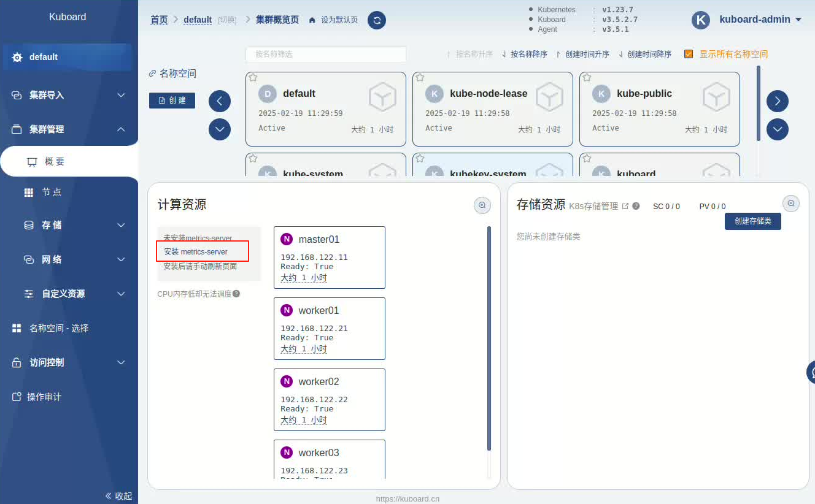Click the home icon before 设为默认页
Screen dimensions: 815x504
pos(312,20)
